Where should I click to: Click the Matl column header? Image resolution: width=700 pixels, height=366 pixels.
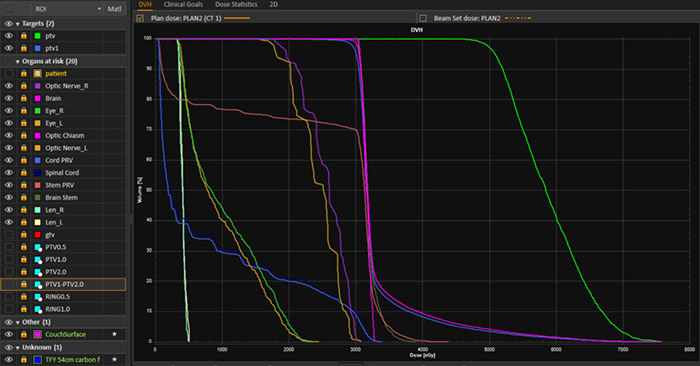(x=114, y=9)
